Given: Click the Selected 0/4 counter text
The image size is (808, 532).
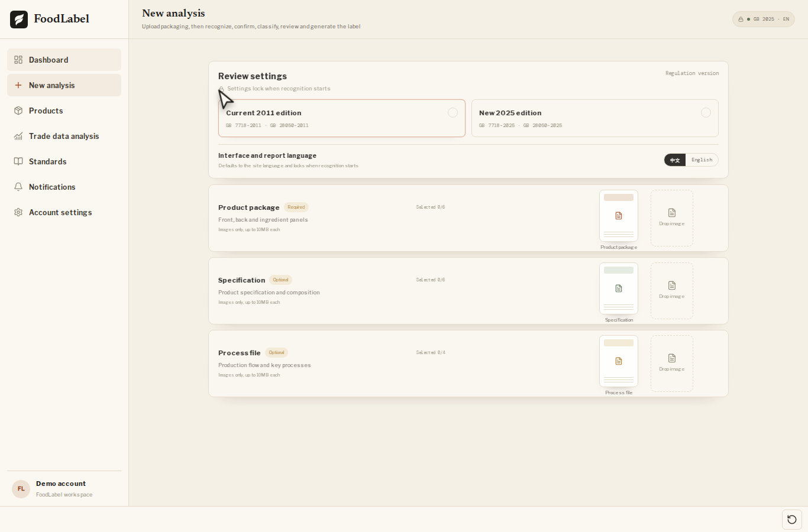Looking at the screenshot, I should (431, 352).
